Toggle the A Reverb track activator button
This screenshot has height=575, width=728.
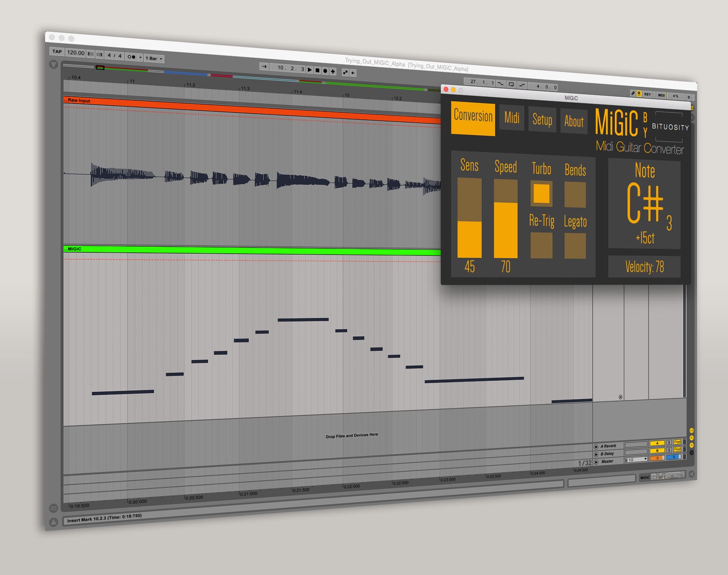657,443
